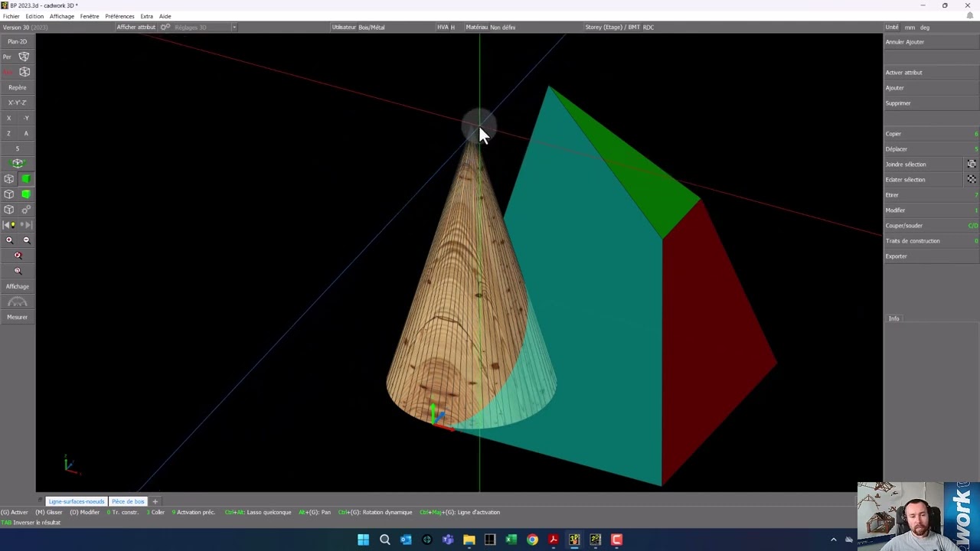Set view along X axis
Viewport: 980px width, 551px height.
tap(8, 118)
